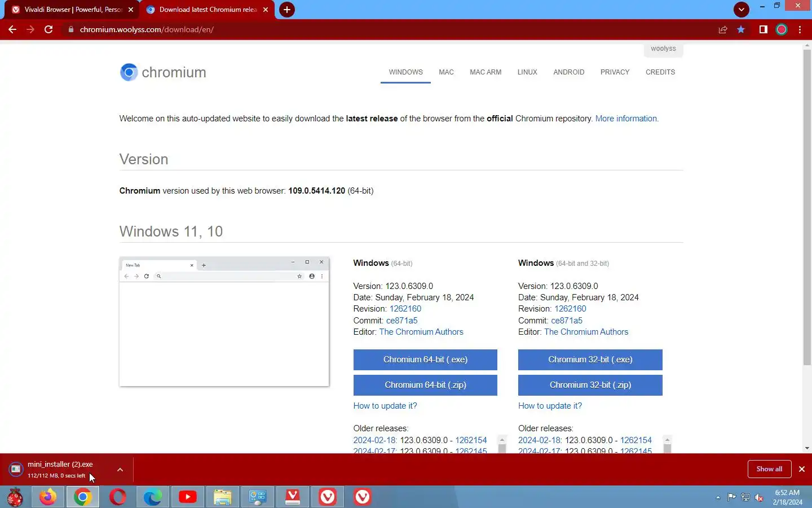
Task: Click the Start button strawberry icon
Action: pyautogui.click(x=15, y=497)
